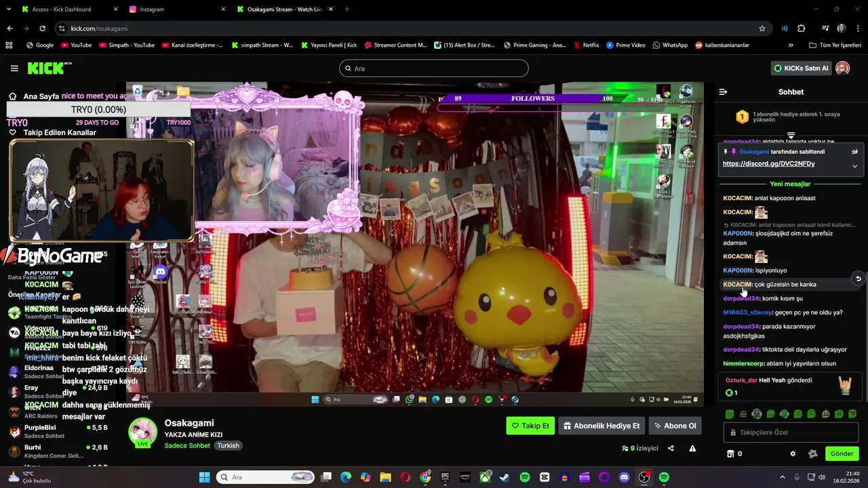
Task: Open the Kick hamburger menu
Action: (14, 68)
